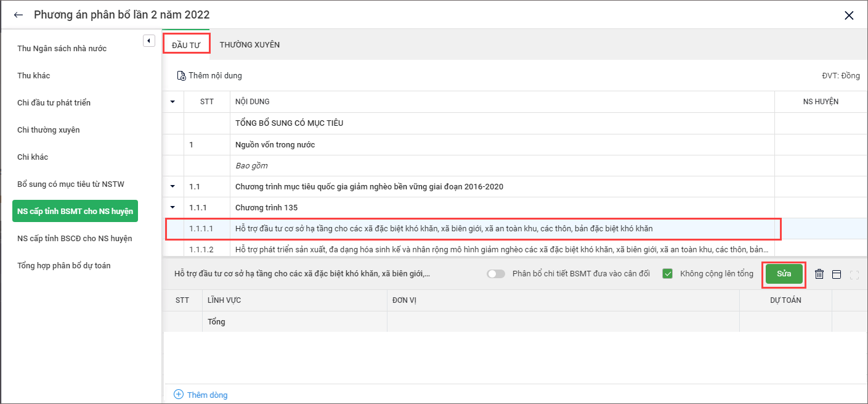This screenshot has width=868, height=404.
Task: Click the trash delete icon
Action: pyautogui.click(x=819, y=274)
